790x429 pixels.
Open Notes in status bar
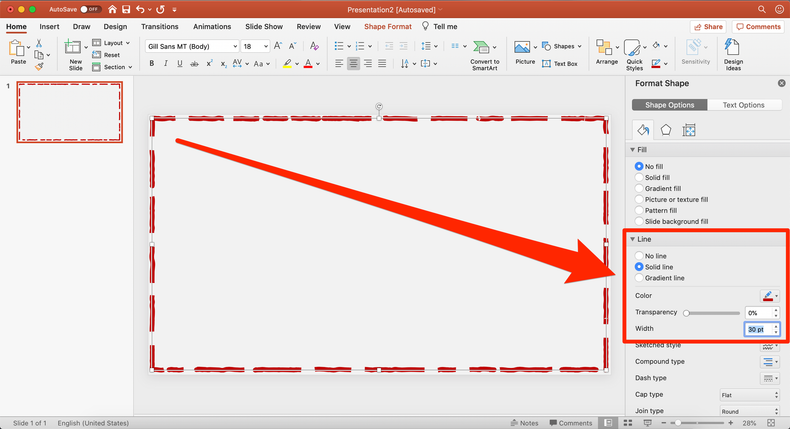point(524,423)
